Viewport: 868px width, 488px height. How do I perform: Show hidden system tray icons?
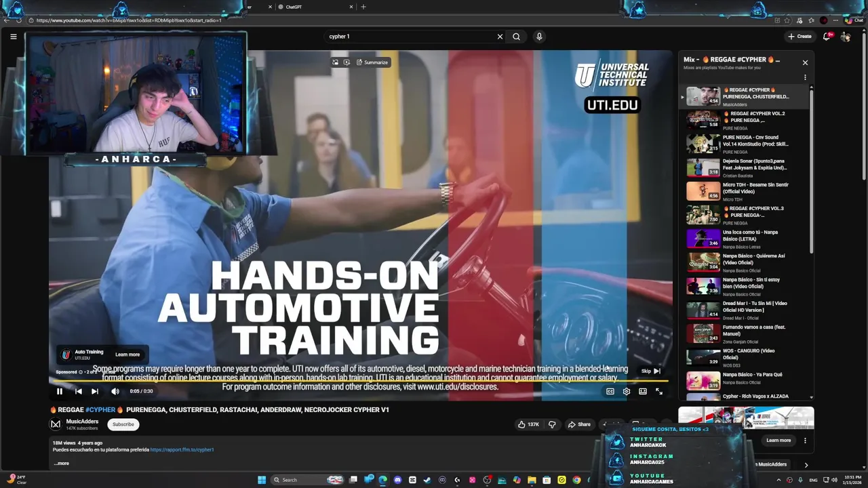(x=778, y=480)
